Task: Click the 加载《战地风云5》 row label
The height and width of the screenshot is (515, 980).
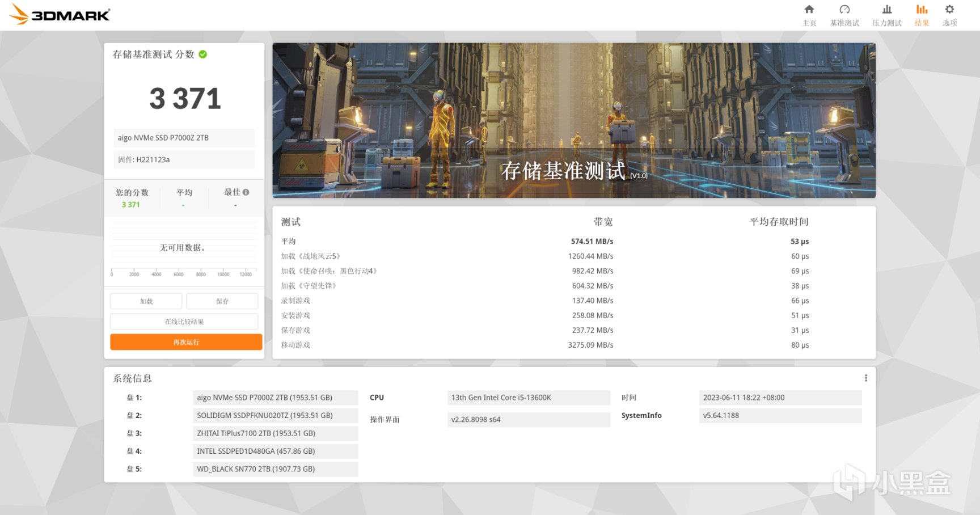Action: [x=311, y=256]
